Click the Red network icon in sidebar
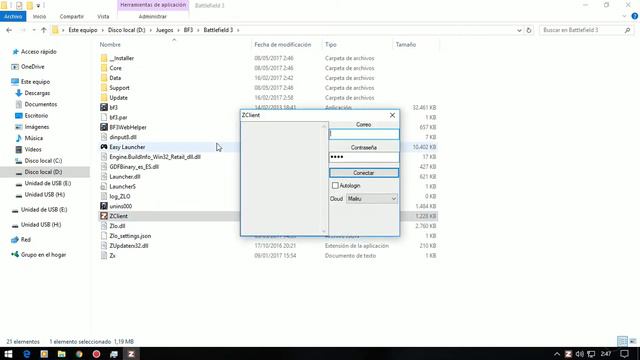This screenshot has height=360, width=640. (x=15, y=240)
